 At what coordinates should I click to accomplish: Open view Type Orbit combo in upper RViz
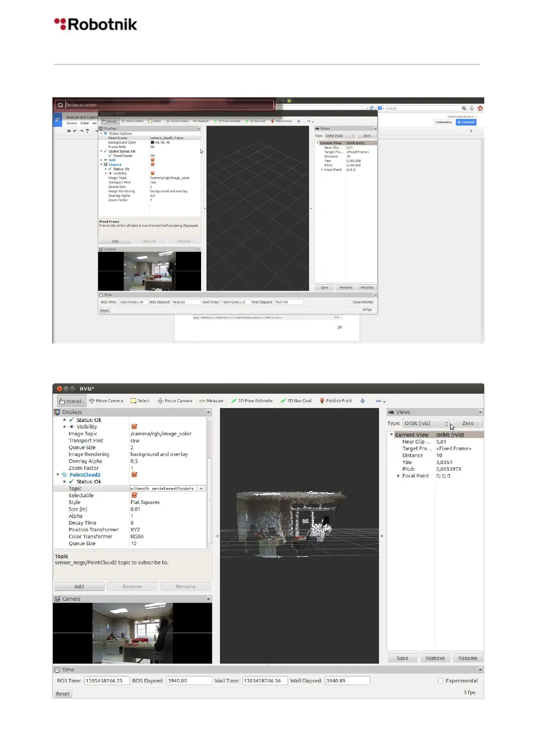point(340,135)
